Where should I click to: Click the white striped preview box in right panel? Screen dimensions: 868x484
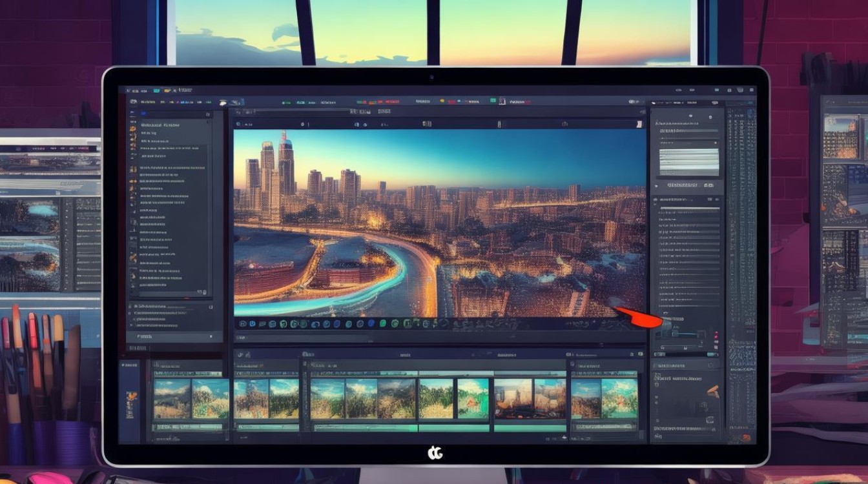(x=688, y=161)
